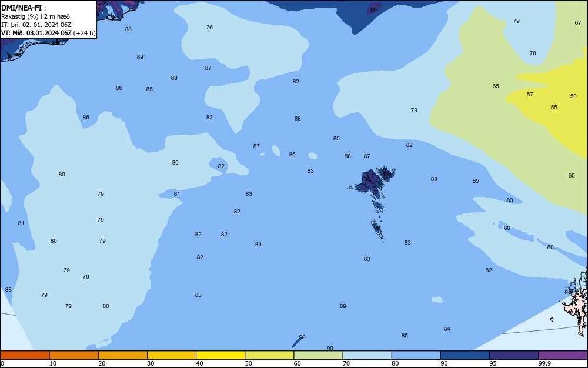Pick the 95–99.9 indigo legend swatch
588x368 pixels.
[x=514, y=355]
